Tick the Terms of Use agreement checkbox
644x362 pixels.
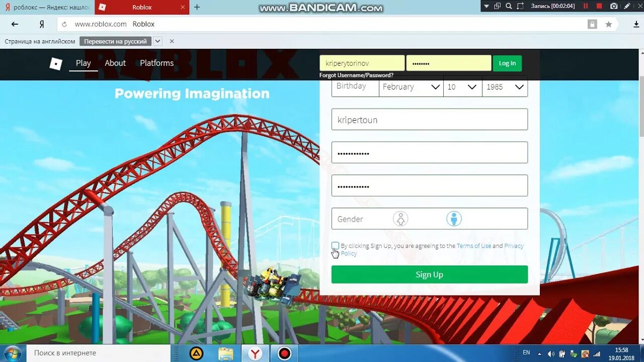point(335,245)
